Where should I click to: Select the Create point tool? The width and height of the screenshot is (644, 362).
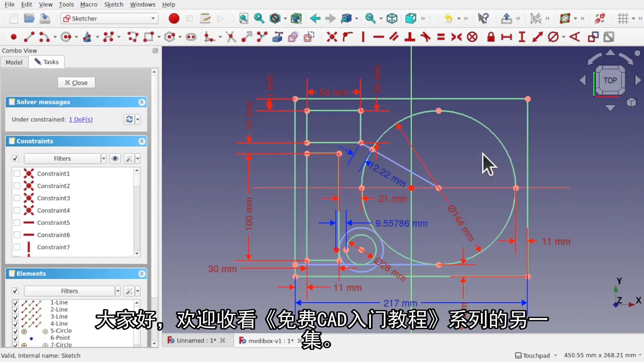(13, 37)
